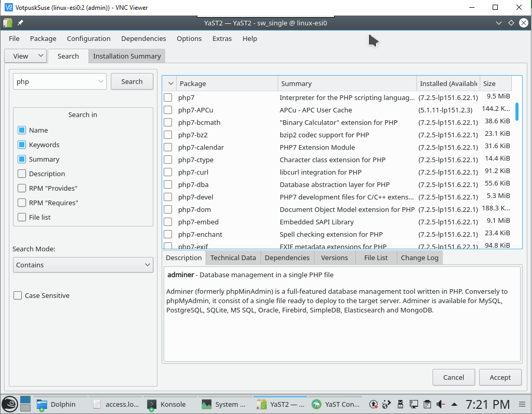
Task: Open the Configuration menu
Action: (89, 38)
